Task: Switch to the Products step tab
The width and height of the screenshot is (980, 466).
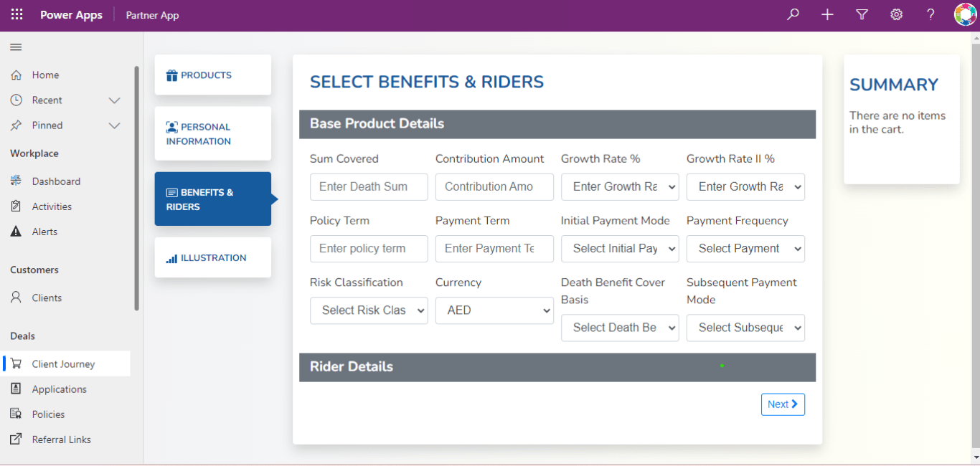Action: 212,75
